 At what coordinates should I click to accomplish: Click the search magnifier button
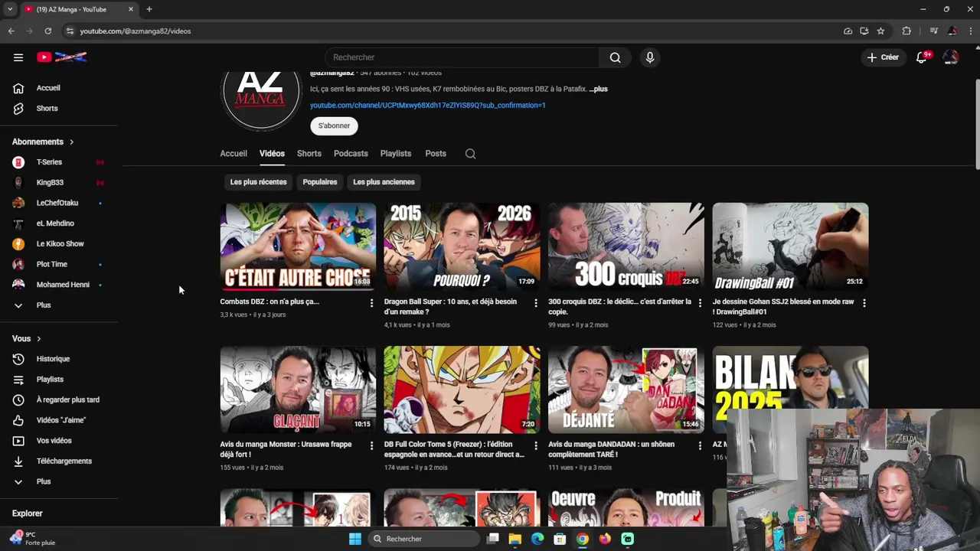615,57
